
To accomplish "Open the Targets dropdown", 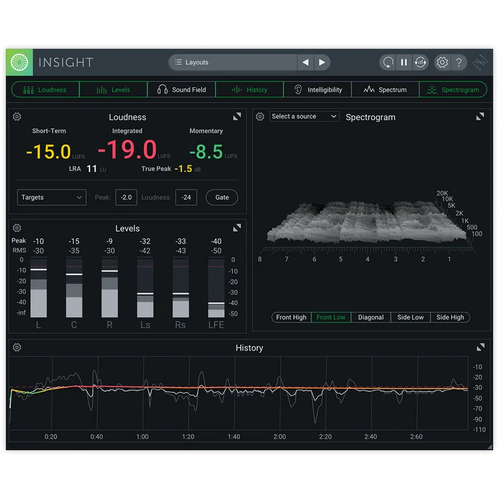I will coord(52,197).
